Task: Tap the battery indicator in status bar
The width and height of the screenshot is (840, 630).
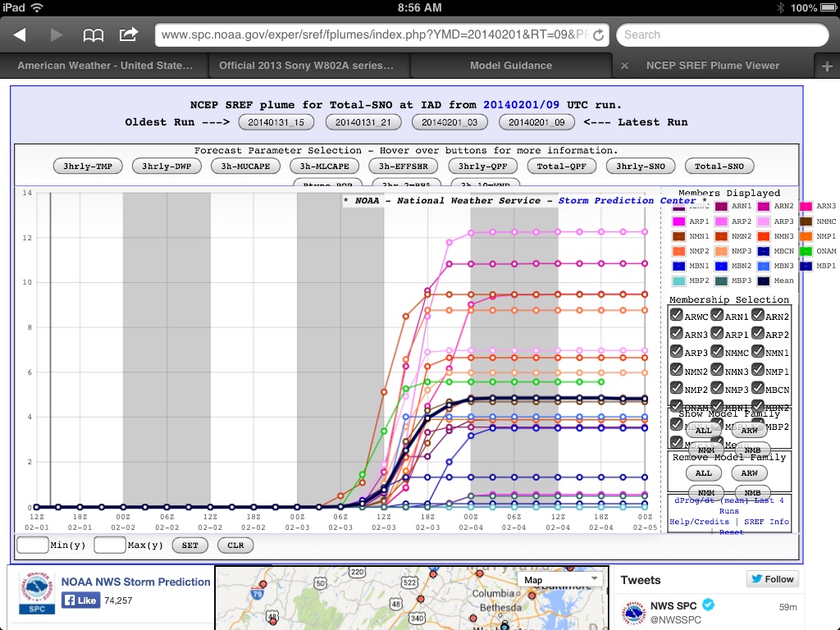Action: (829, 7)
